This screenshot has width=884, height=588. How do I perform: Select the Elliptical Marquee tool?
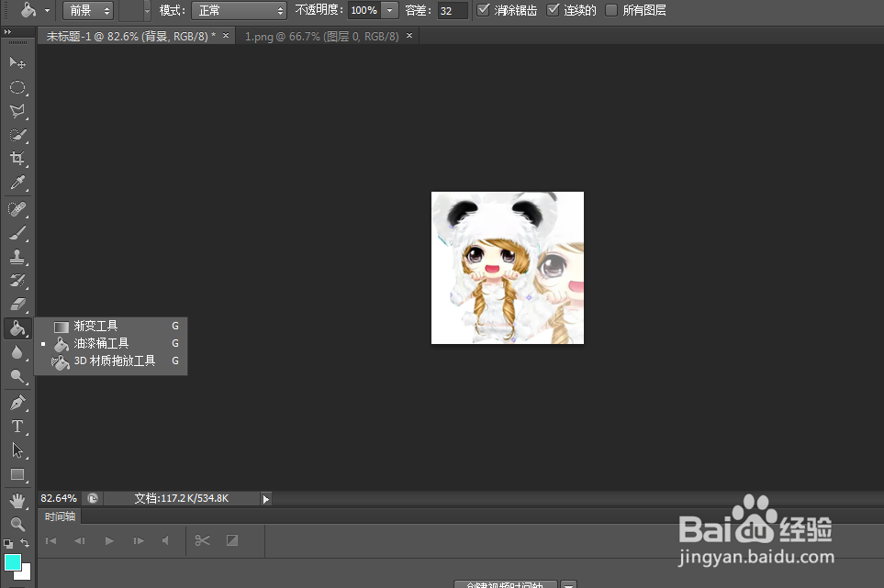(17, 87)
